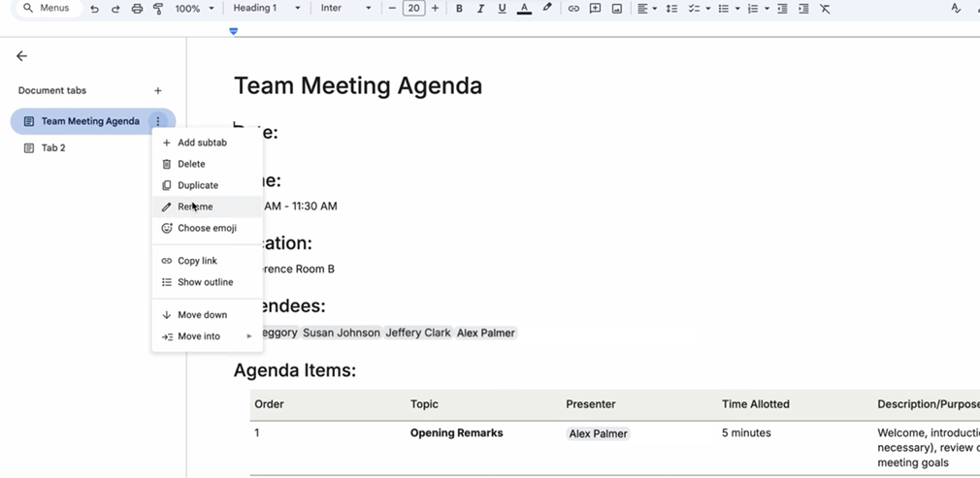Increase font size with plus button
Screen dimensions: 980x478
coord(435,8)
